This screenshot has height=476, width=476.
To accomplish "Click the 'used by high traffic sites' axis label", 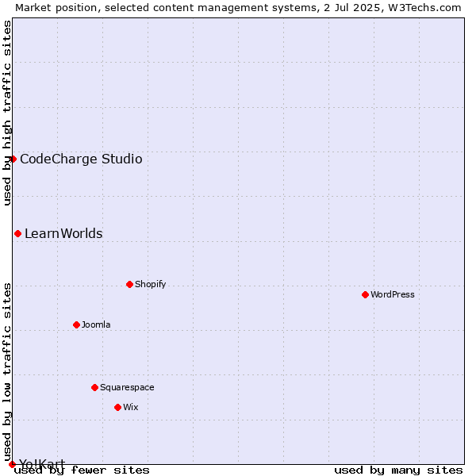I will pos(7,113).
